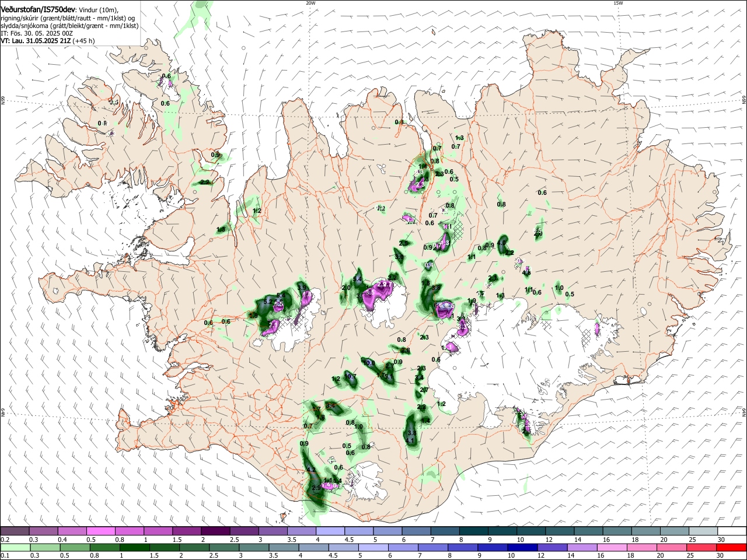Click the first grey-purple swatch after 0.2 in snow legend

[x=15, y=531]
